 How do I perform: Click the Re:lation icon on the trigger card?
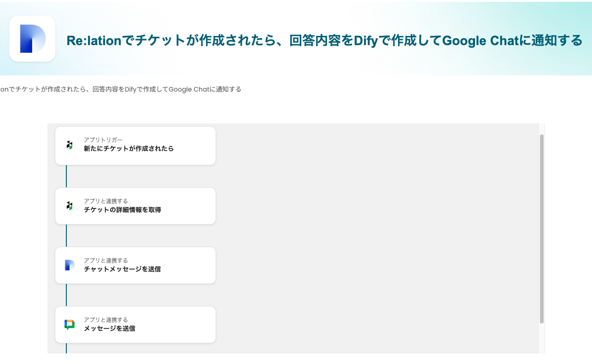[69, 145]
